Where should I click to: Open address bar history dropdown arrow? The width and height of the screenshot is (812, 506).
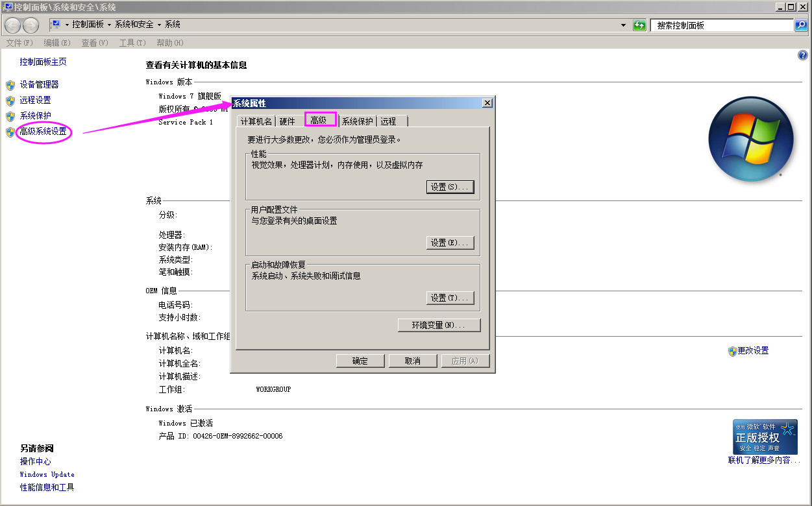[x=623, y=25]
